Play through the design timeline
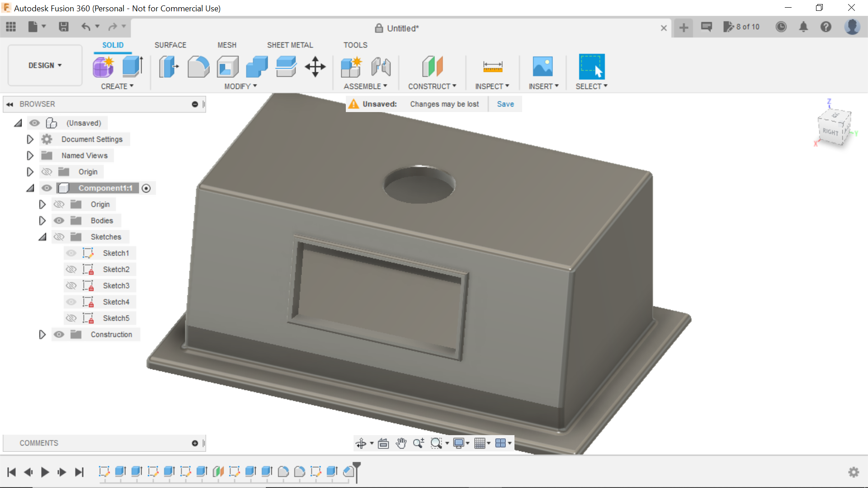Screen dimensions: 868x488 click(45, 472)
